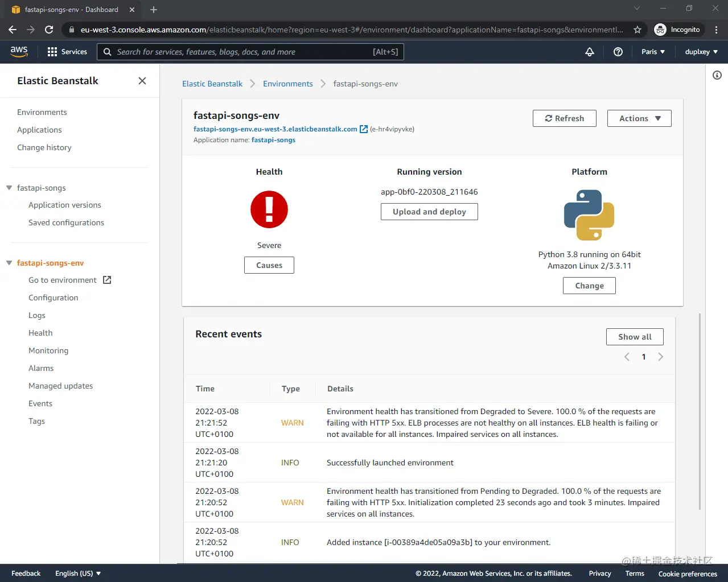Open the Configuration page
Screen dimensions: 728x582
tap(54, 298)
